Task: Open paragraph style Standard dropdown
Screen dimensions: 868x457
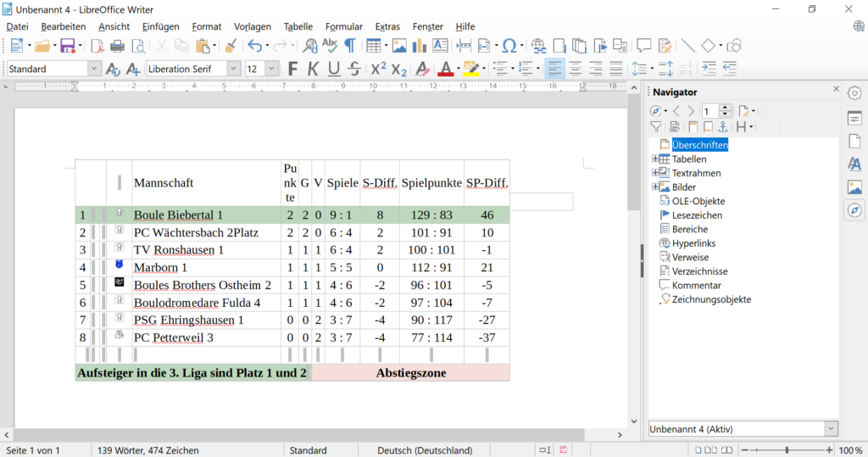Action: pyautogui.click(x=94, y=69)
